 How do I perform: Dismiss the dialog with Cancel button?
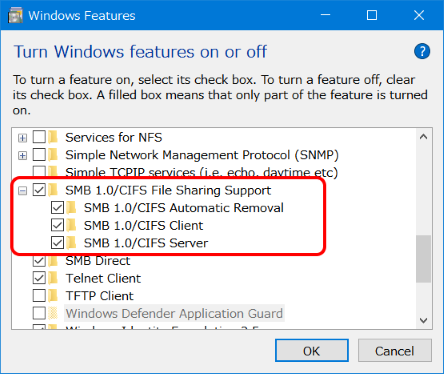[x=395, y=351]
